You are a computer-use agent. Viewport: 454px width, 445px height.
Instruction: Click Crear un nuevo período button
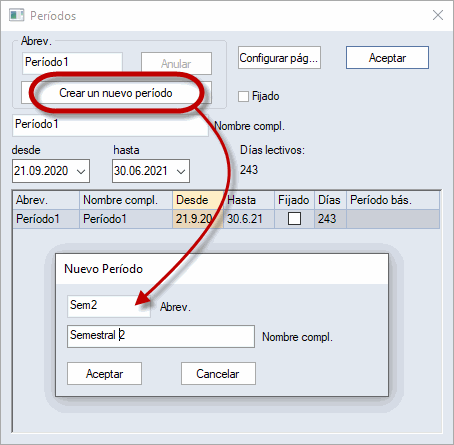tap(116, 93)
